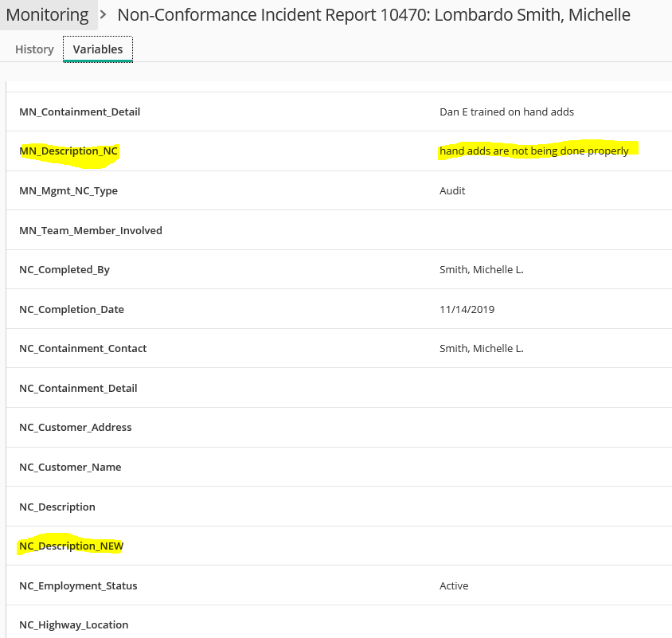Select the NC_Containment_Contact variable label

(83, 349)
